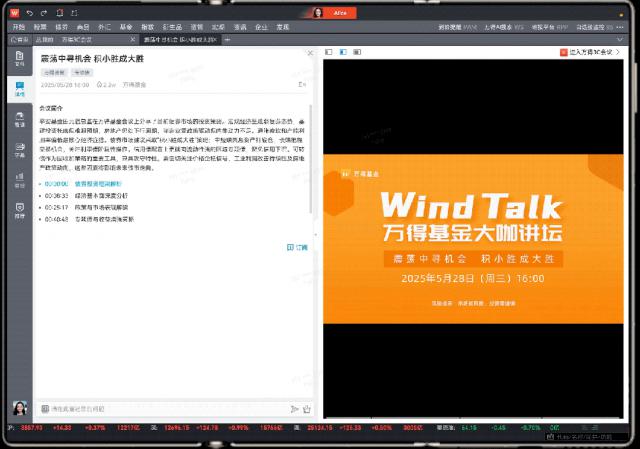Click the redo arrow in title bar

coord(44,12)
